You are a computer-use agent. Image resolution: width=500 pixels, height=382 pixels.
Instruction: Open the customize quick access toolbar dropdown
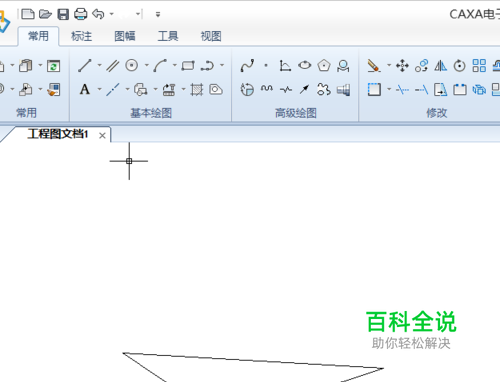[158, 14]
